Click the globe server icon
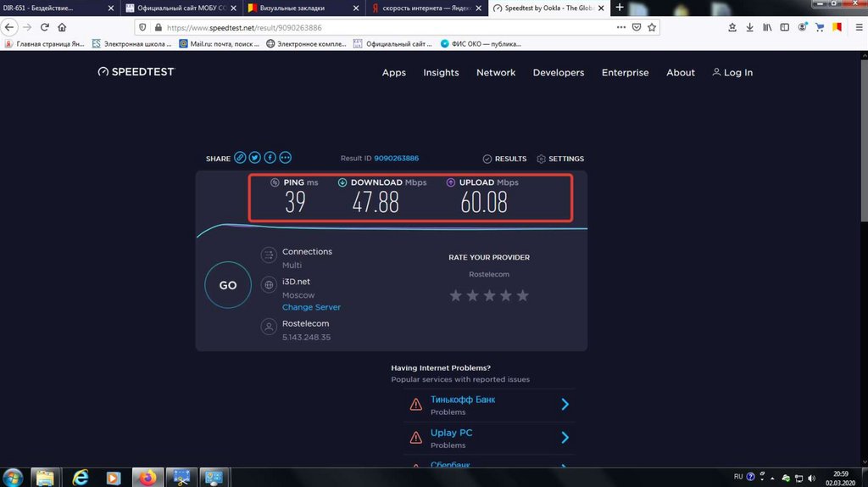This screenshot has height=487, width=868. pyautogui.click(x=269, y=285)
